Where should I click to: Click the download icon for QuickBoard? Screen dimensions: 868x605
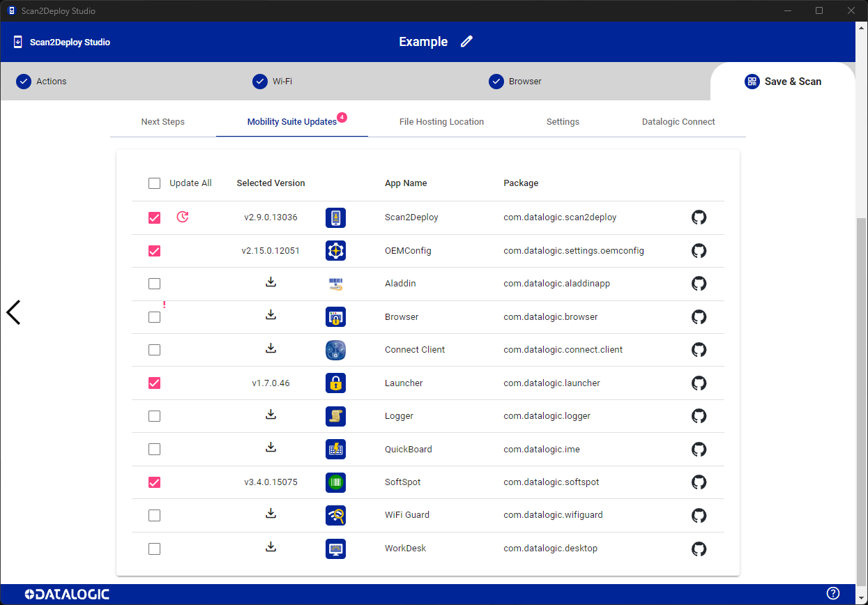click(x=271, y=447)
